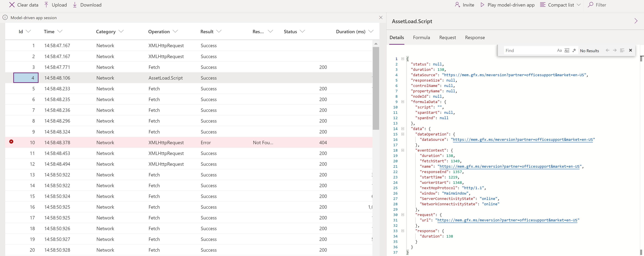
Task: Click the Play model-driven app icon
Action: click(x=482, y=5)
